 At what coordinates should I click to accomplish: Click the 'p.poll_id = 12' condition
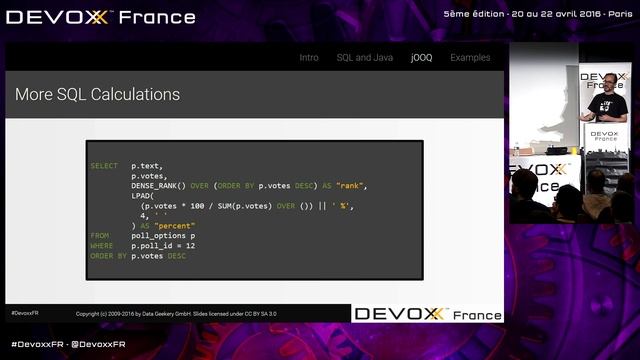point(163,246)
